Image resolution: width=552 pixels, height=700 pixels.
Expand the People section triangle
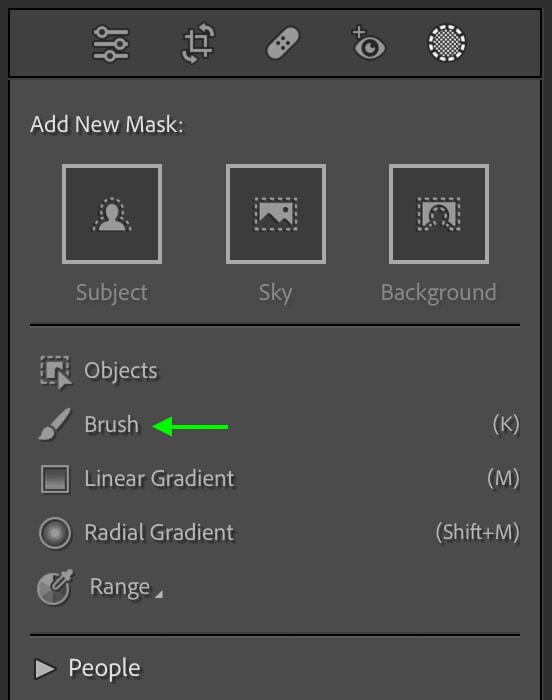tap(45, 669)
